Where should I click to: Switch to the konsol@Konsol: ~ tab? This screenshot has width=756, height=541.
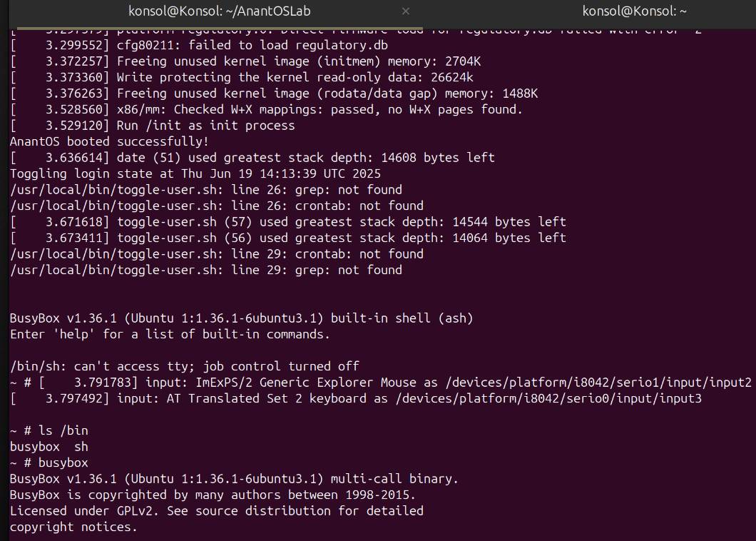click(x=634, y=11)
